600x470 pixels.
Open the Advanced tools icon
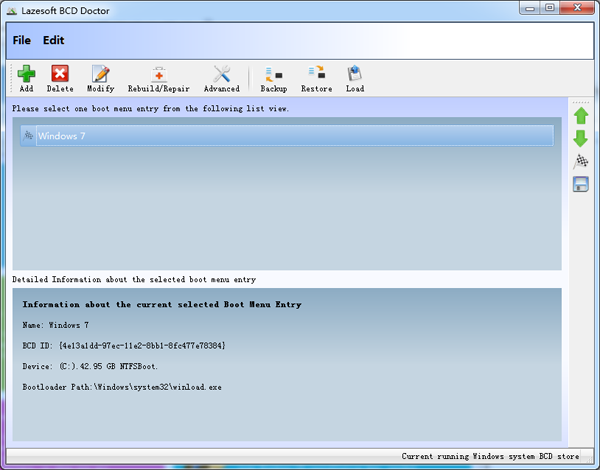[x=222, y=74]
